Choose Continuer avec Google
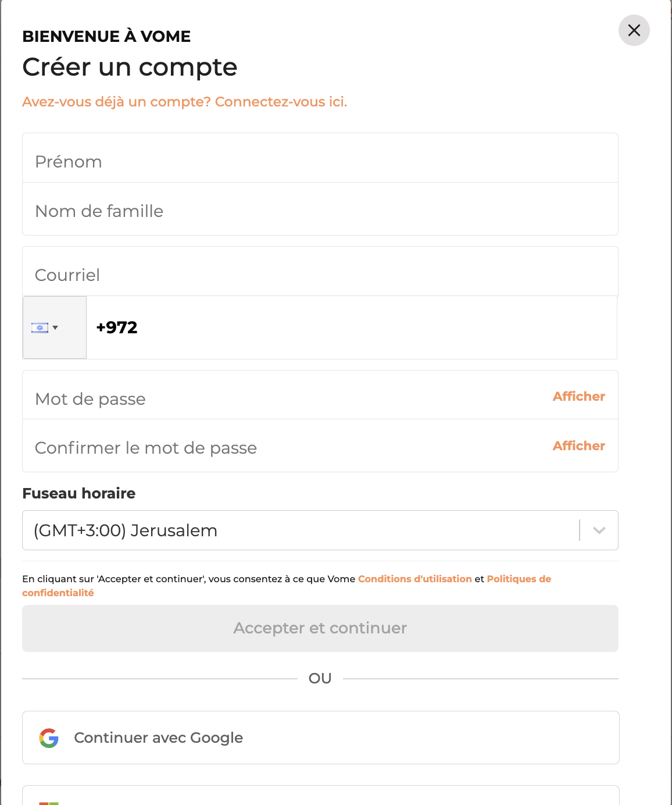Viewport: 672px width, 805px height. 320,738
